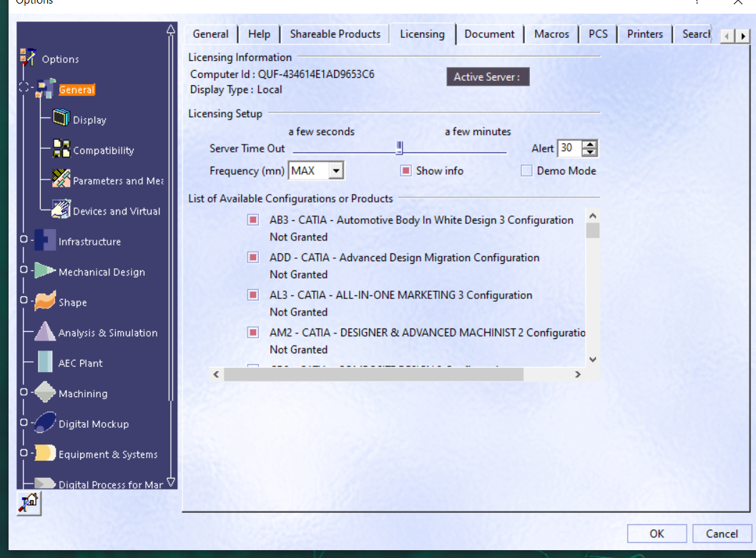The width and height of the screenshot is (756, 558).
Task: Click the options tree scroll down arrow
Action: pos(171,482)
